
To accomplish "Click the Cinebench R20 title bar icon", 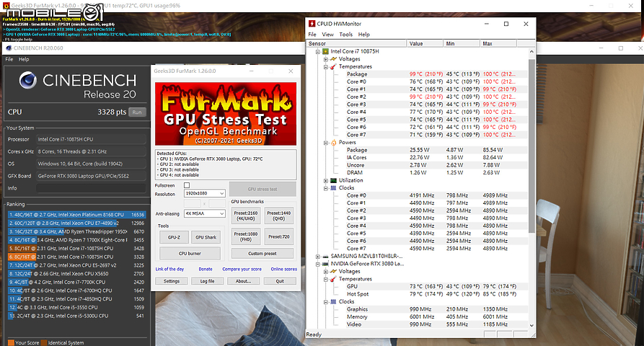I will coord(9,48).
